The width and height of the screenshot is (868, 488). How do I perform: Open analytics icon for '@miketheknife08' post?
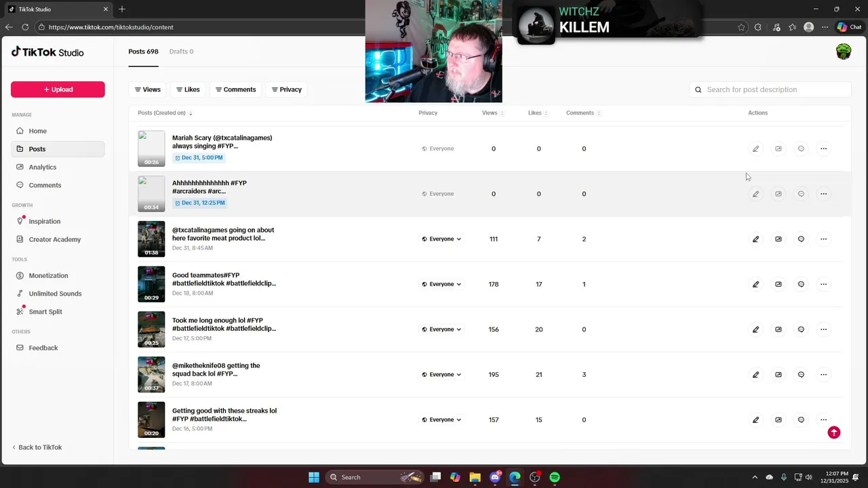(778, 374)
